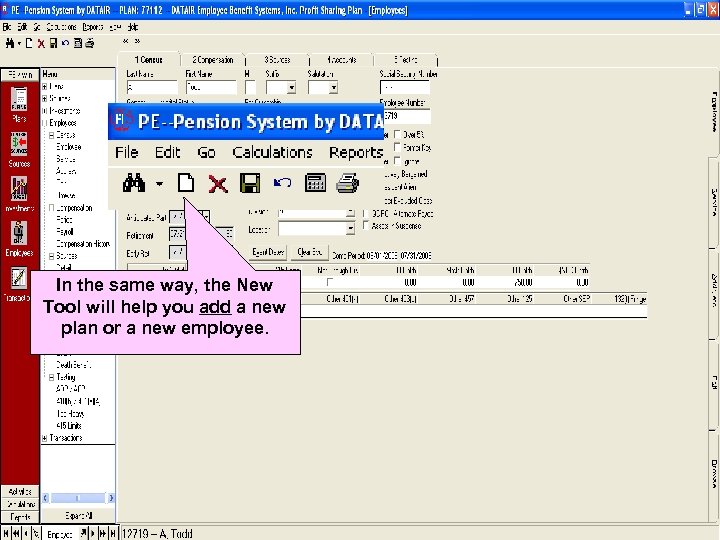Expand the Transactions node in menu tree
Image resolution: width=720 pixels, height=540 pixels.
coord(45,438)
